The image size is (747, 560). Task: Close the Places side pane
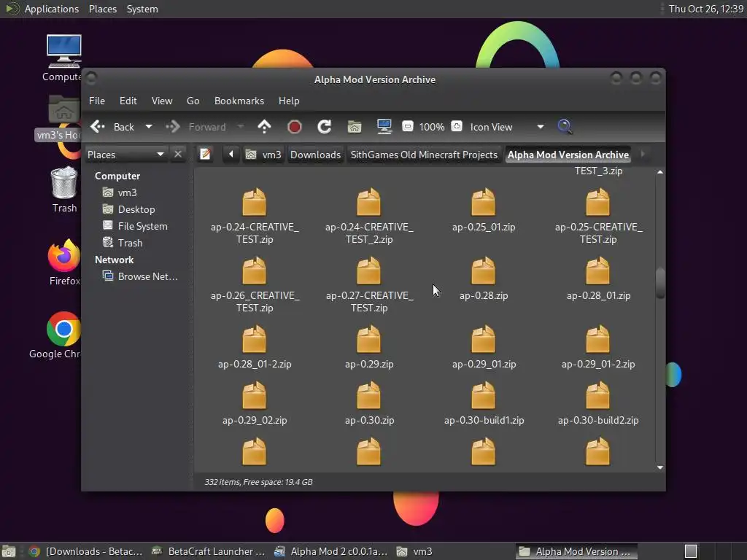[x=178, y=155]
